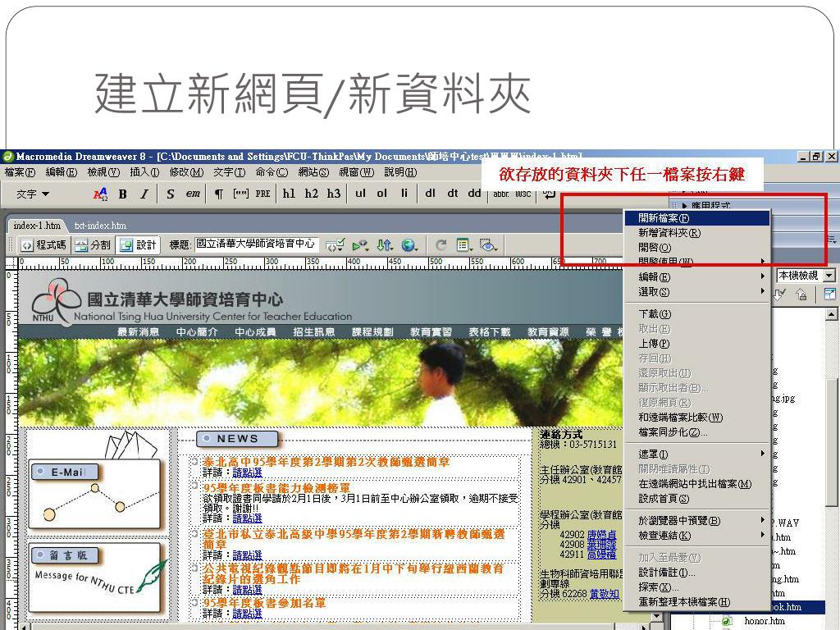Open the 網站(S) menu
Screen dimensions: 840x630
(313, 172)
